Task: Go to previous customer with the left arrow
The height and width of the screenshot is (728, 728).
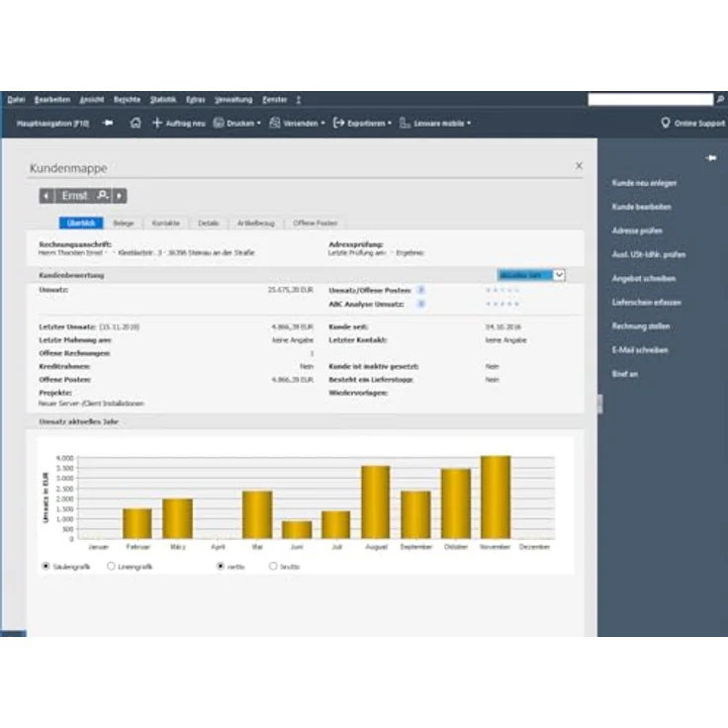Action: pyautogui.click(x=46, y=196)
